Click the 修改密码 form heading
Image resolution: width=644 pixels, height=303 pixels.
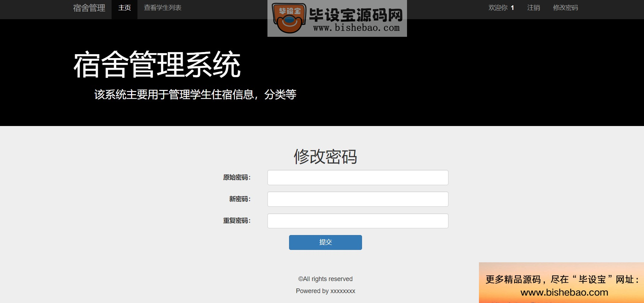(x=325, y=156)
